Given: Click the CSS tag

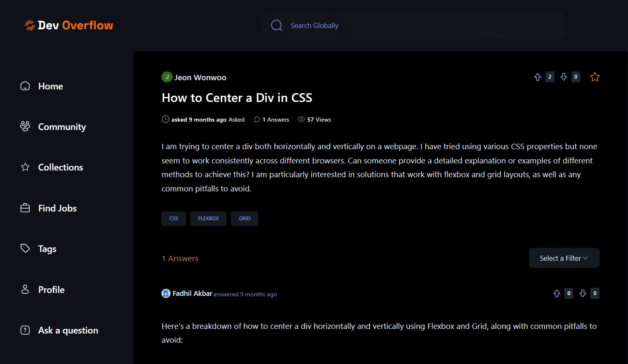Looking at the screenshot, I should click(174, 219).
